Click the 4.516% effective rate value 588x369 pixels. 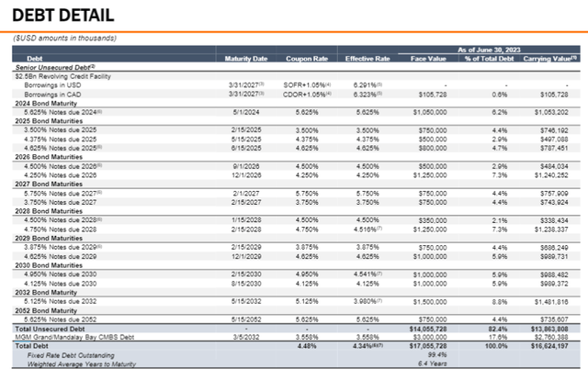[x=367, y=229]
